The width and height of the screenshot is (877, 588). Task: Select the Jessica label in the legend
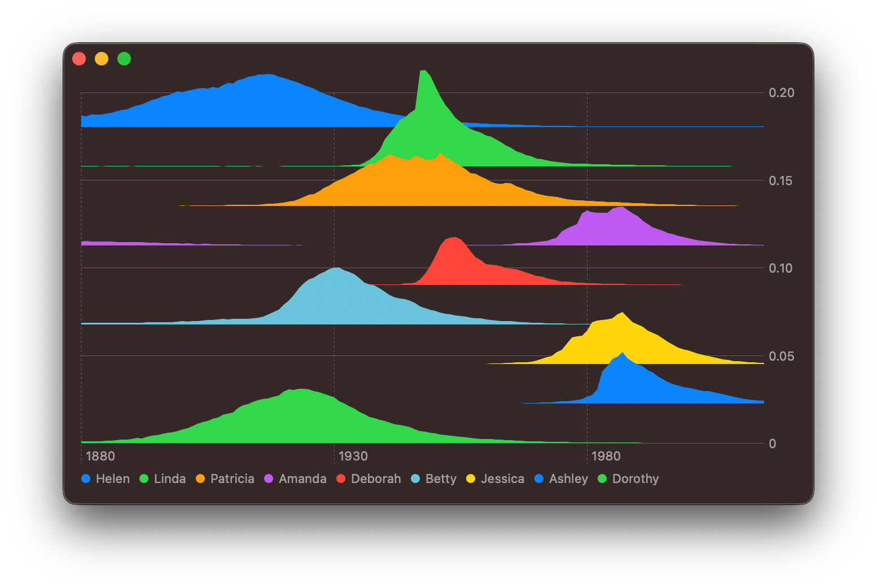502,479
